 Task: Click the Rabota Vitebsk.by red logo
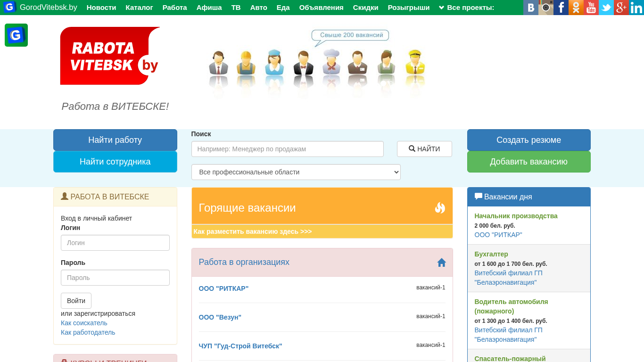point(110,56)
